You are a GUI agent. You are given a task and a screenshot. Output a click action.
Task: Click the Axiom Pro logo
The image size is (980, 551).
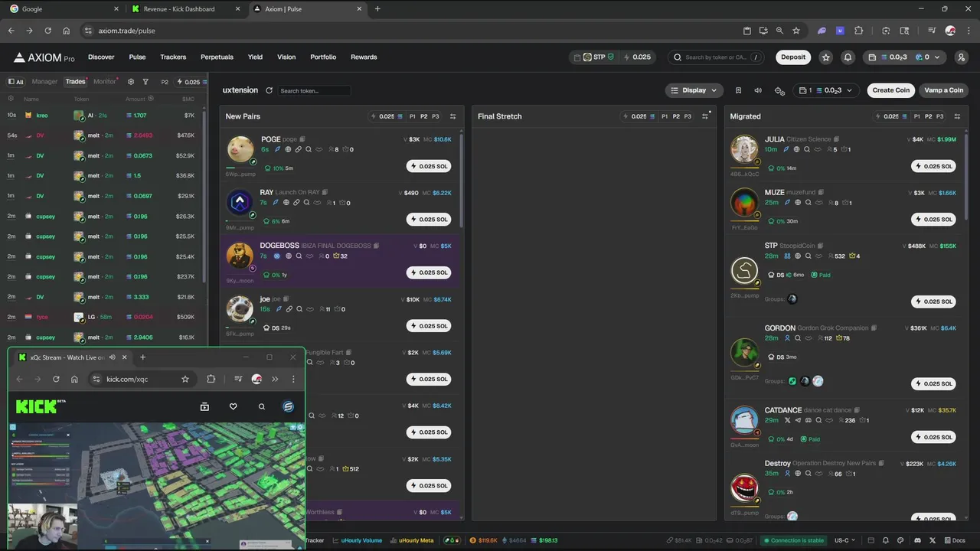click(x=44, y=57)
